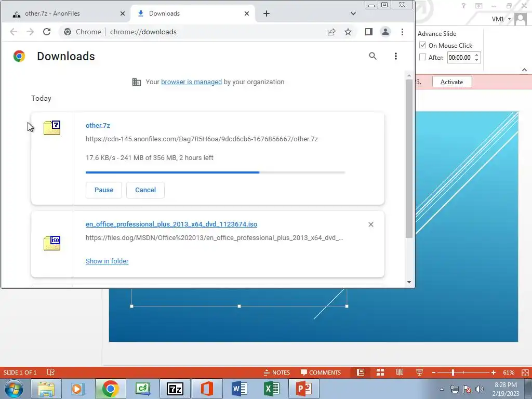This screenshot has width=532, height=399.
Task: Open Chrome three-dot main menu
Action: tap(403, 32)
